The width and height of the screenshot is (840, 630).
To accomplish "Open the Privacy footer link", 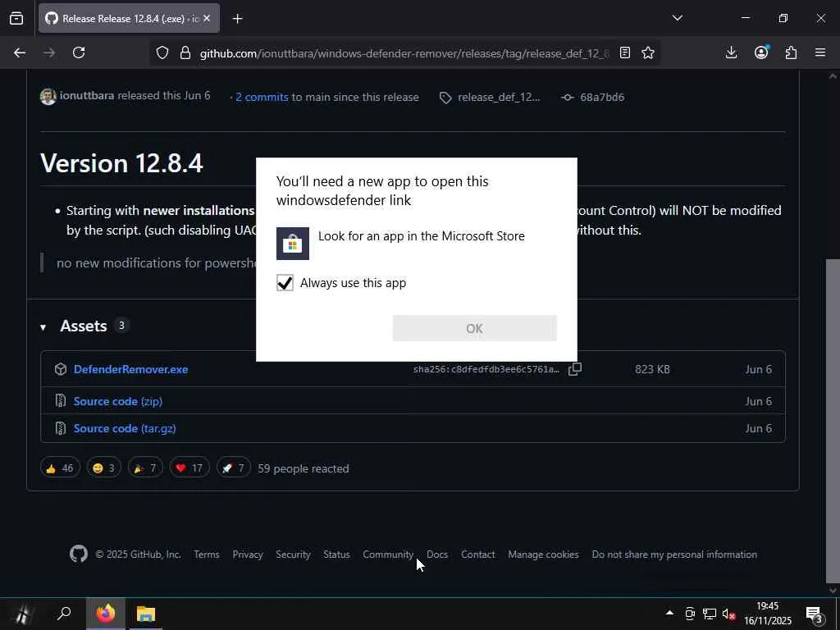I will tap(248, 555).
